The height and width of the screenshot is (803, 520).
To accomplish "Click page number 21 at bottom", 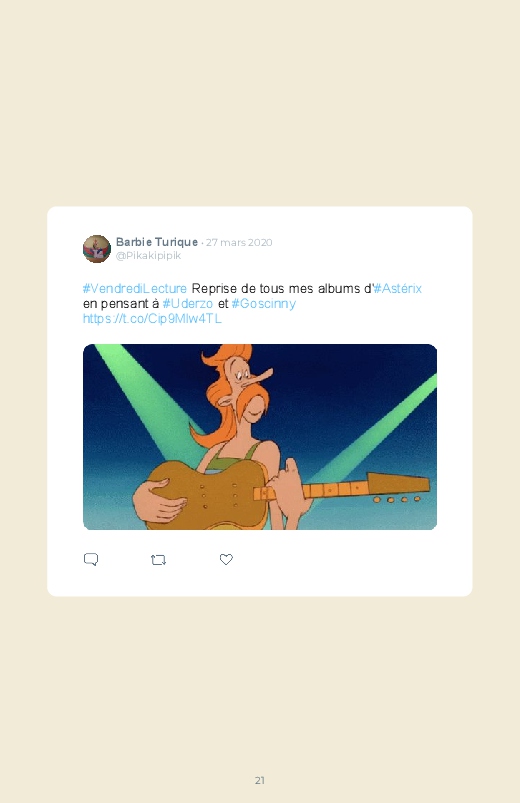I will pyautogui.click(x=260, y=780).
